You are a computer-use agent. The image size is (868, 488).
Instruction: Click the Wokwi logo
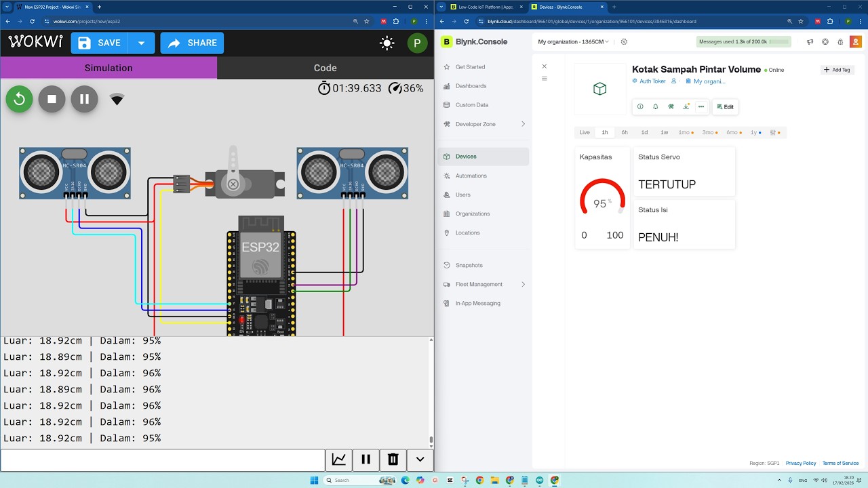point(36,42)
